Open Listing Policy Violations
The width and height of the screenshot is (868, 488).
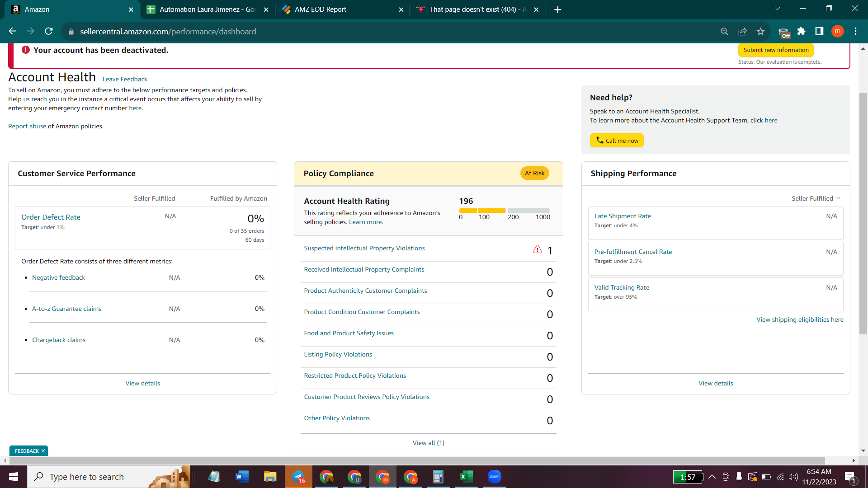(338, 354)
